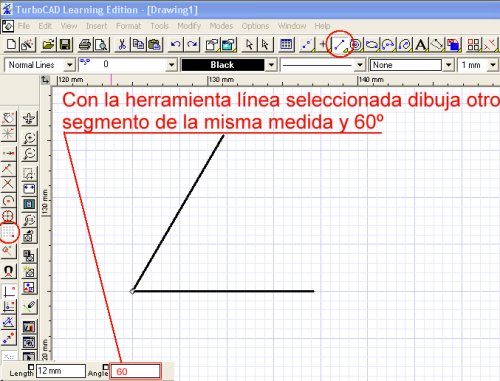Open the Modify menu
500x381 pixels.
pos(189,26)
